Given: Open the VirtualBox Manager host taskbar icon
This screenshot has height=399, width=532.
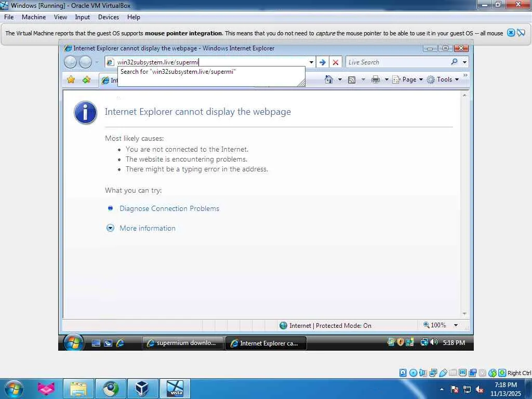Looking at the screenshot, I should [142, 389].
